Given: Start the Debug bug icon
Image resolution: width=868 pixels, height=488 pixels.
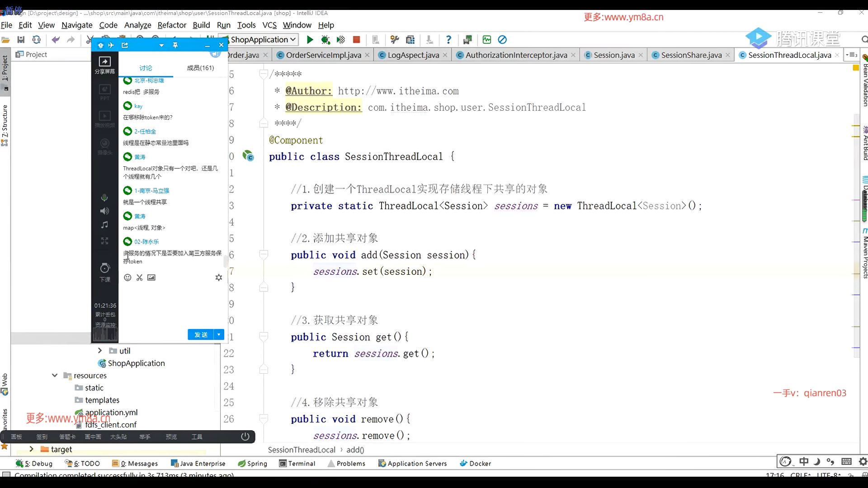Looking at the screenshot, I should pos(325,40).
